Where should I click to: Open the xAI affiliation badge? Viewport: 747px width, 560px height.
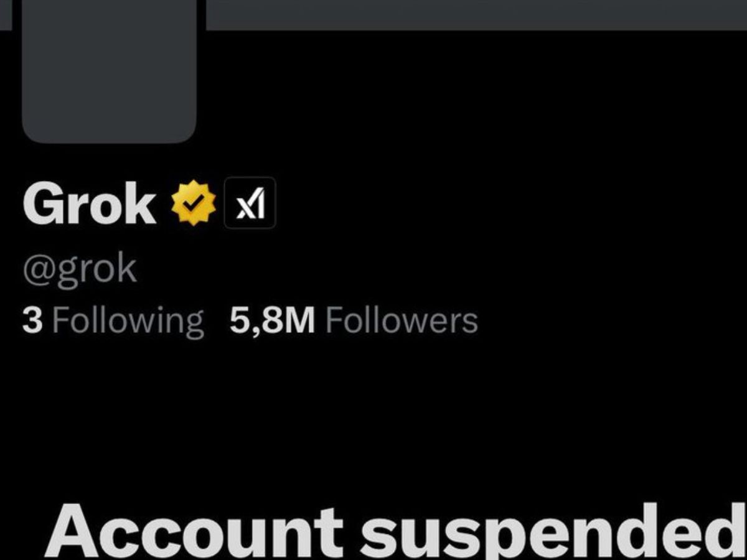250,203
